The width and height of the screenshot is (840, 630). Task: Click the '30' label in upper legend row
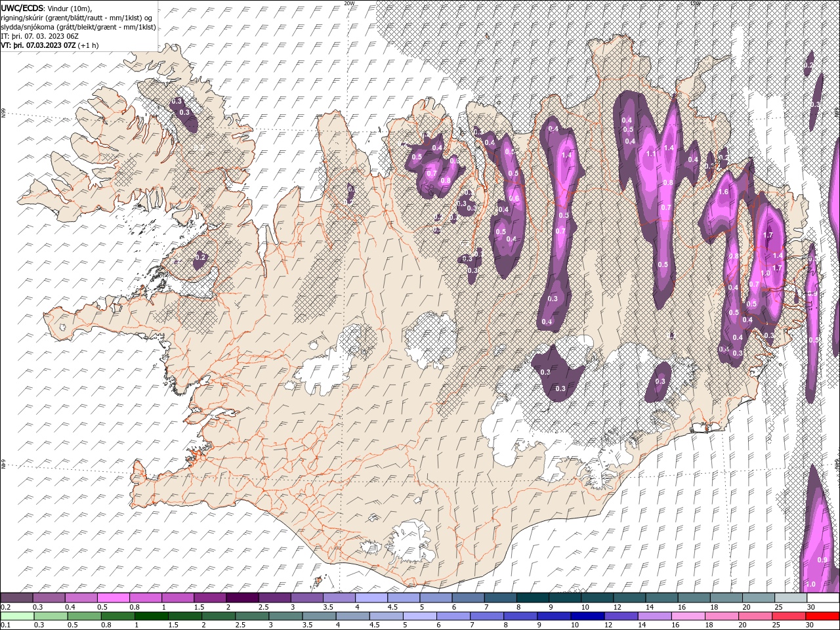tap(810, 607)
